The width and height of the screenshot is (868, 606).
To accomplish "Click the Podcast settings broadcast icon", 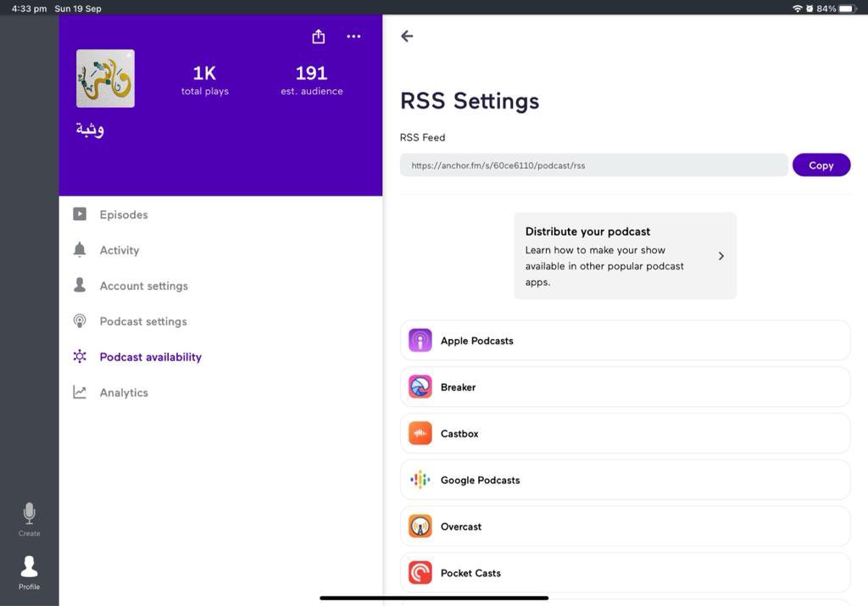I will [80, 321].
